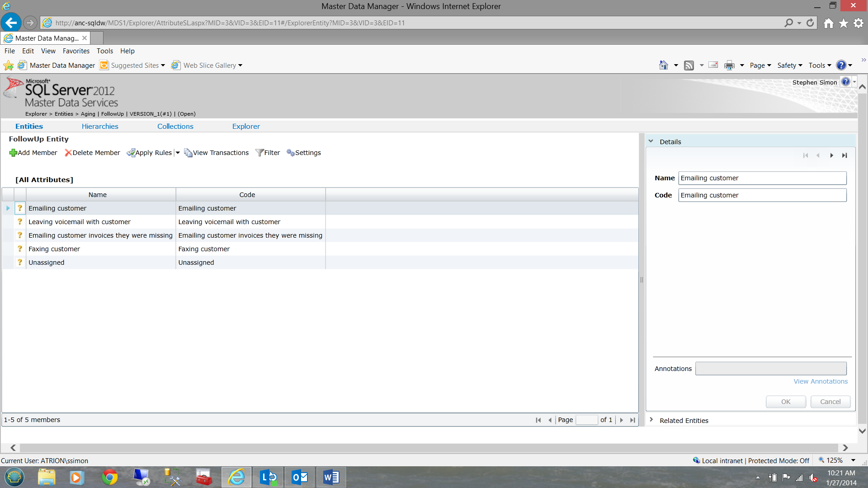868x488 pixels.
Task: Switch to the Hierarchies tab
Action: pos(100,127)
